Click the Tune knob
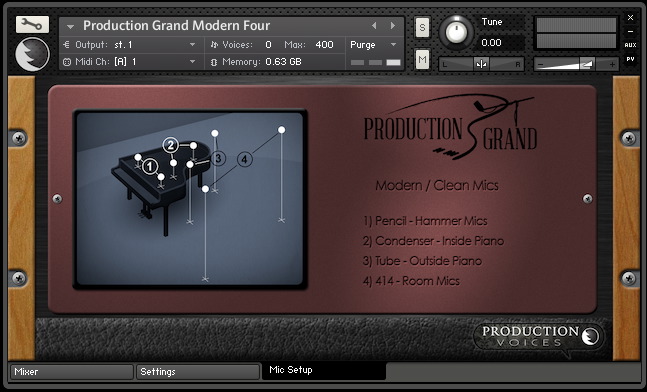This screenshot has height=392, width=647. pos(456,32)
